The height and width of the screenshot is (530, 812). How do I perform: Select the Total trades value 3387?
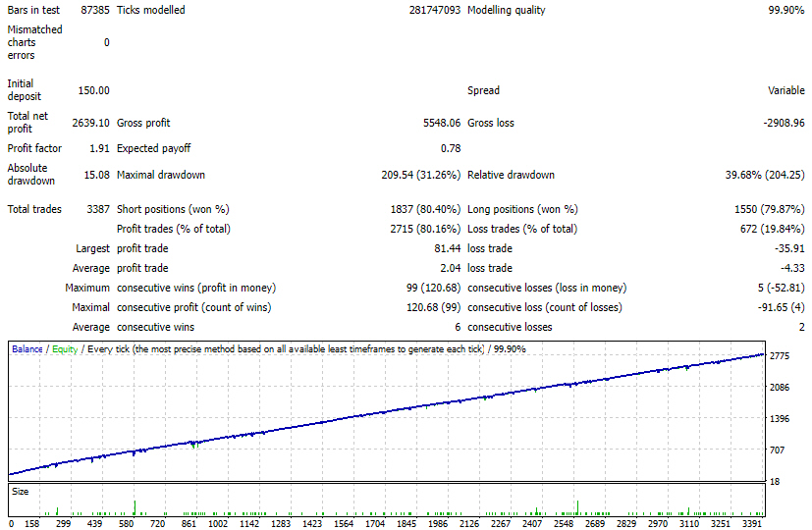pos(98,209)
